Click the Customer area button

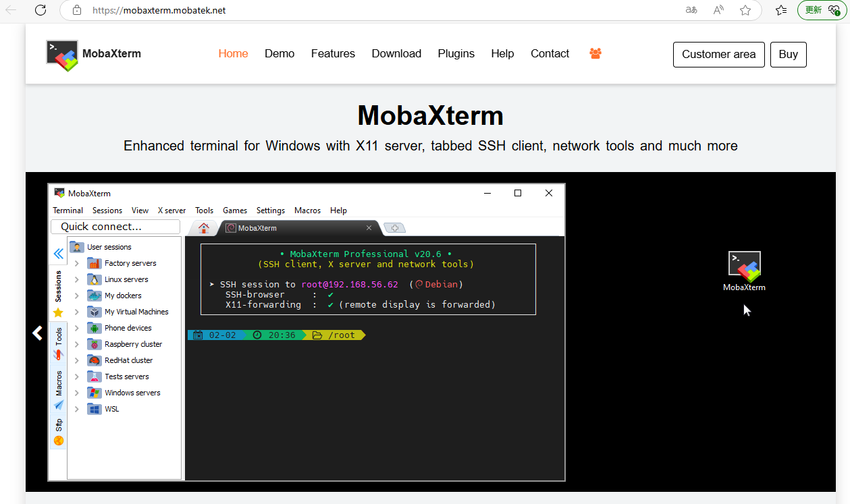click(x=718, y=55)
